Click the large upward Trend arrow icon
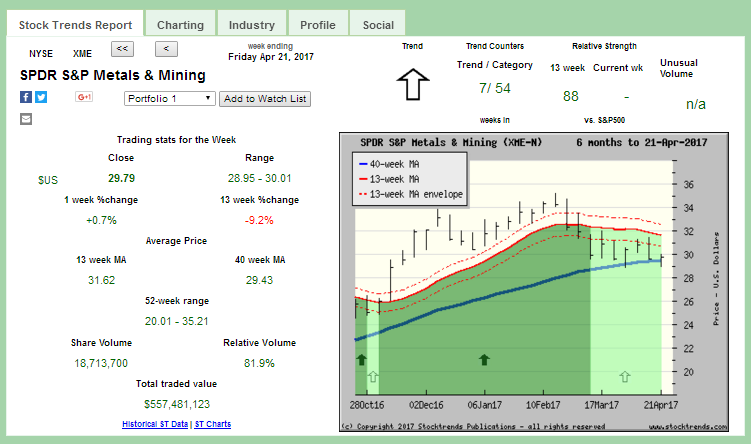The height and width of the screenshot is (444, 751). tap(413, 84)
